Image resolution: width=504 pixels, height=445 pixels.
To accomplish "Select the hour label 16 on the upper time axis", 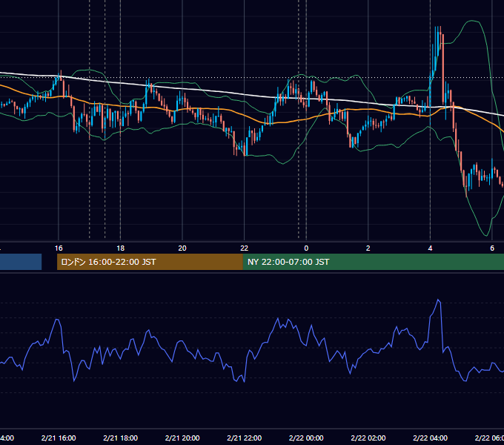I will 59,248.
